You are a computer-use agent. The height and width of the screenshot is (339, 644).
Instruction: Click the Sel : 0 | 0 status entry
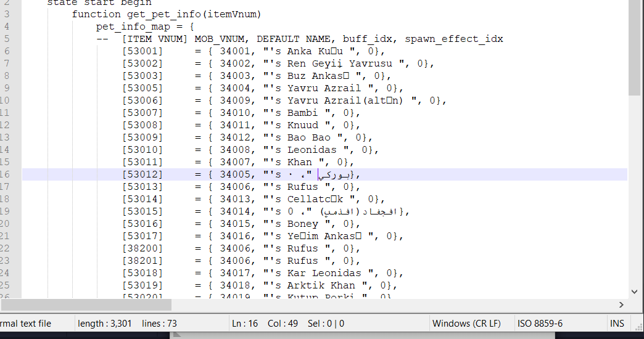pos(326,324)
